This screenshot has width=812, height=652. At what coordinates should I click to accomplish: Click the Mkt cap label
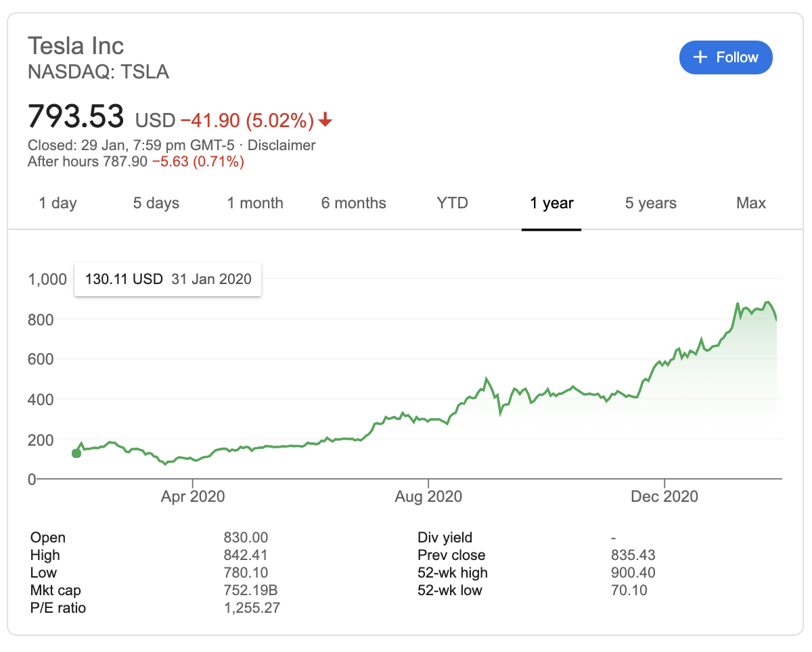pos(55,590)
